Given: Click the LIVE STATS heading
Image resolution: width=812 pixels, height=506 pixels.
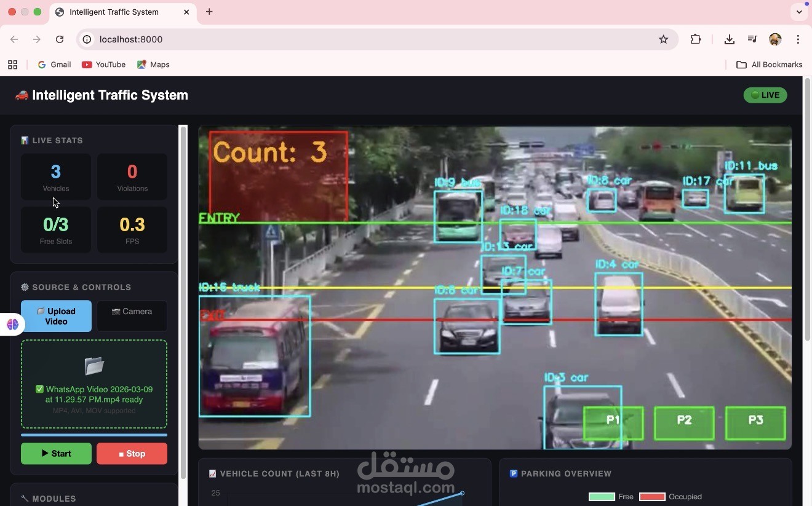Looking at the screenshot, I should tap(52, 141).
